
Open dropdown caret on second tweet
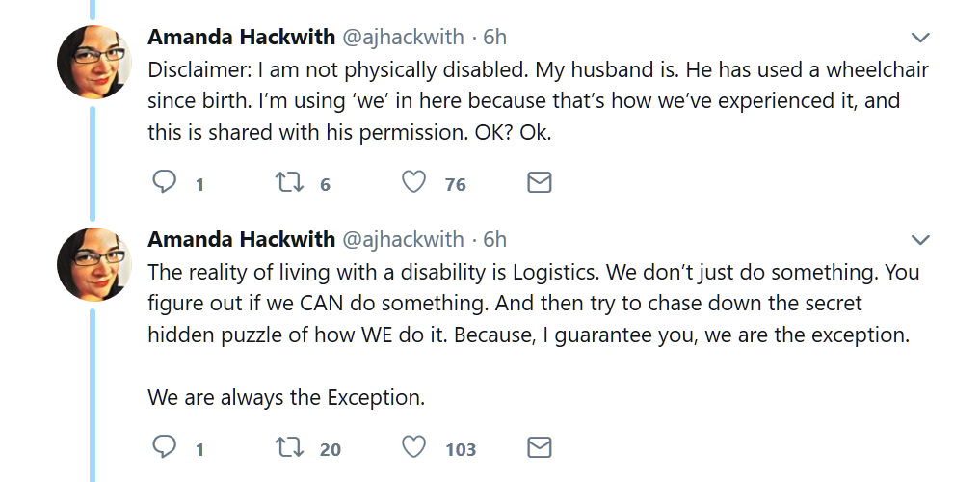[920, 239]
